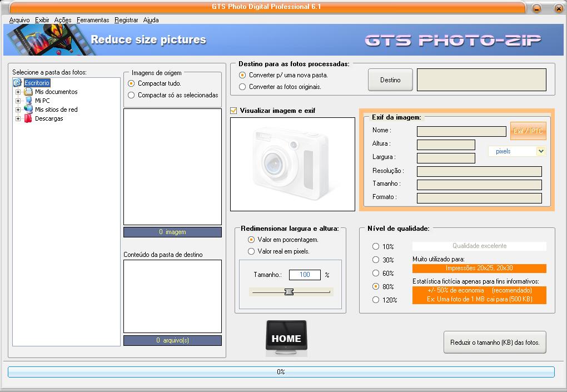
Task: Set quality level to 10%
Action: (376, 246)
